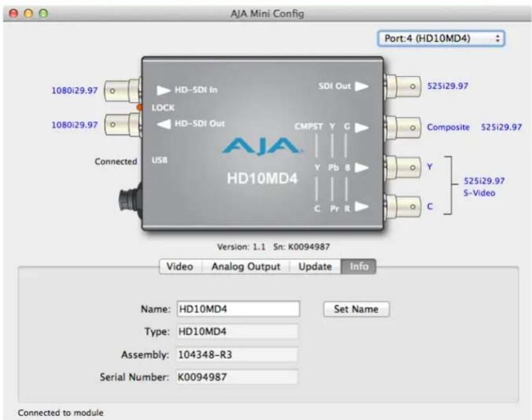
Task: Open the Port:4 (HD10MD4) device dropdown
Action: (441, 38)
